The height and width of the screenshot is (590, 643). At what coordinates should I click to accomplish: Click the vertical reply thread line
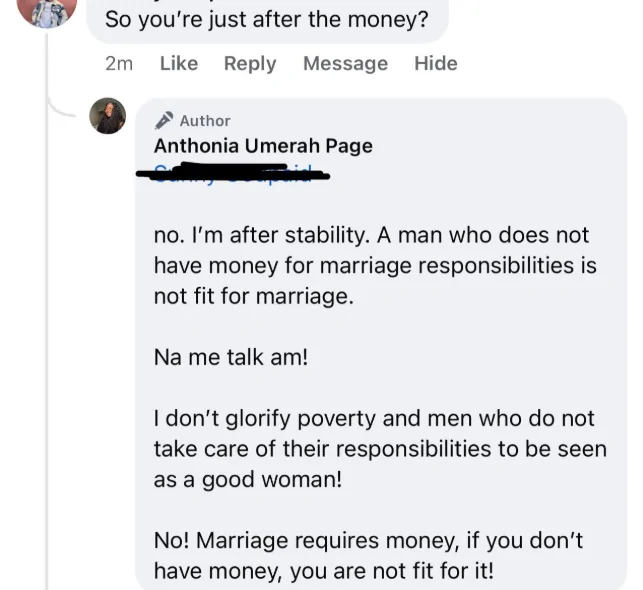pos(47,300)
